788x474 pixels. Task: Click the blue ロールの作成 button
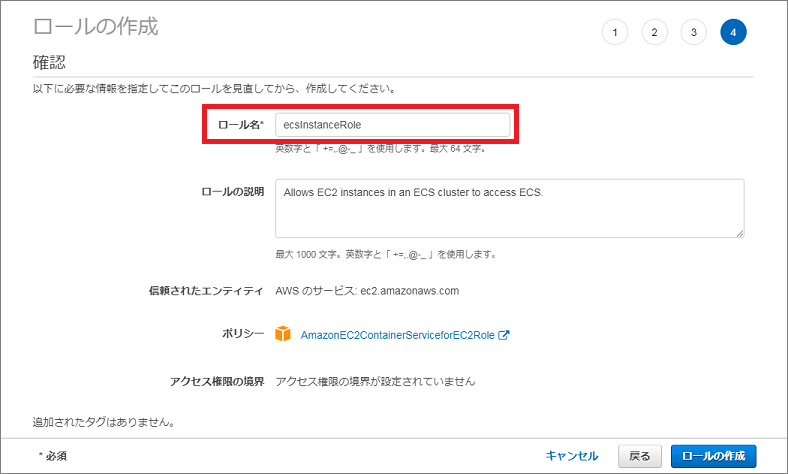coord(714,456)
